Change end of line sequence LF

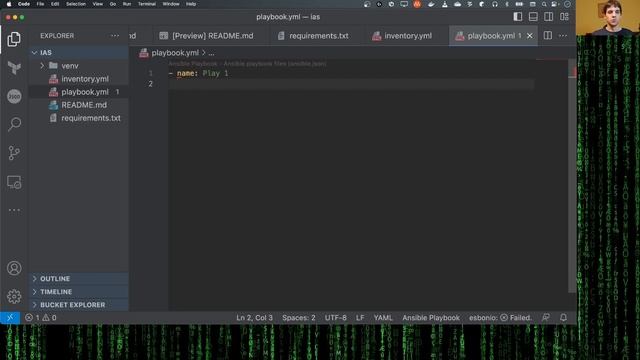360,318
